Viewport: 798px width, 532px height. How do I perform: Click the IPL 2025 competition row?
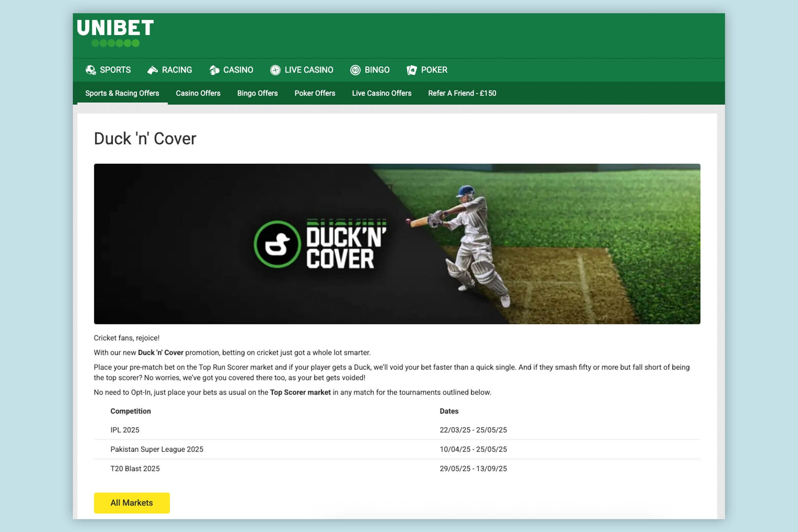click(125, 430)
